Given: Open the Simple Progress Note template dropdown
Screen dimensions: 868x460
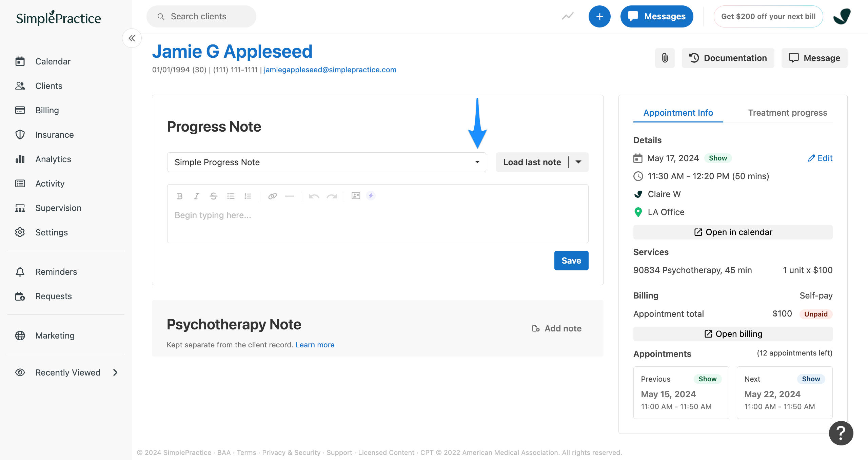Looking at the screenshot, I should click(327, 162).
